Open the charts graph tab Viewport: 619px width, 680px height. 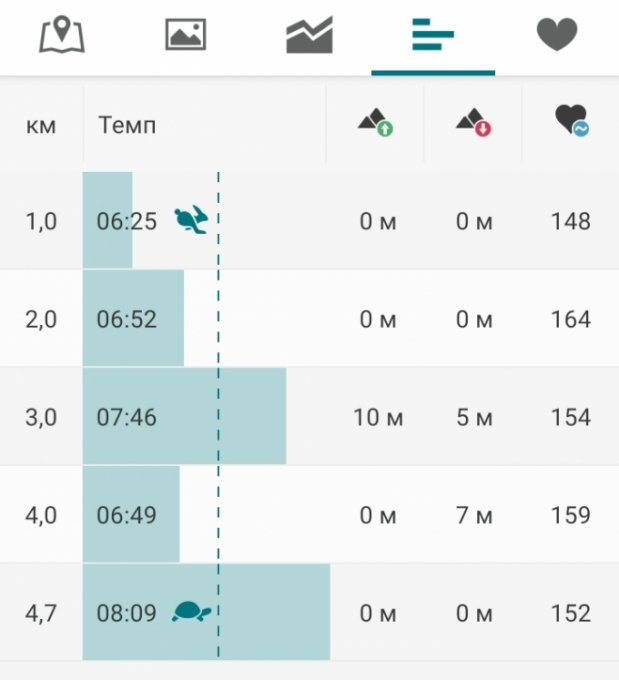310,36
